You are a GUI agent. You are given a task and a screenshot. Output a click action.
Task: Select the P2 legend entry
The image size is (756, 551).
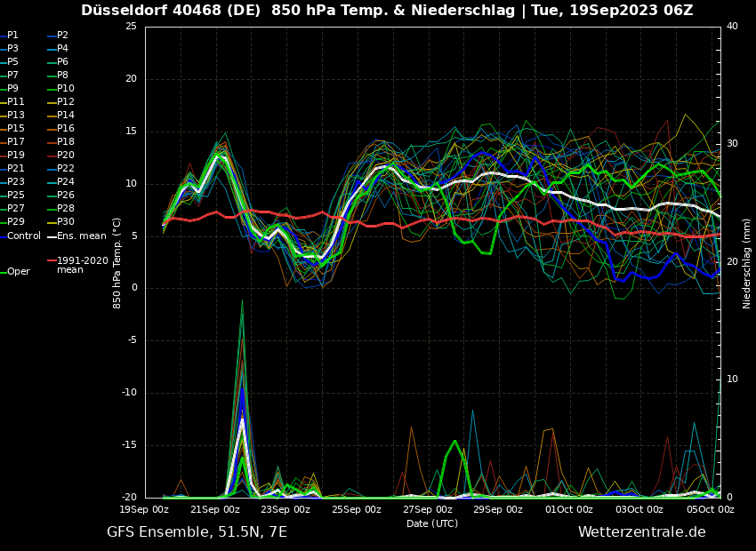(x=62, y=36)
